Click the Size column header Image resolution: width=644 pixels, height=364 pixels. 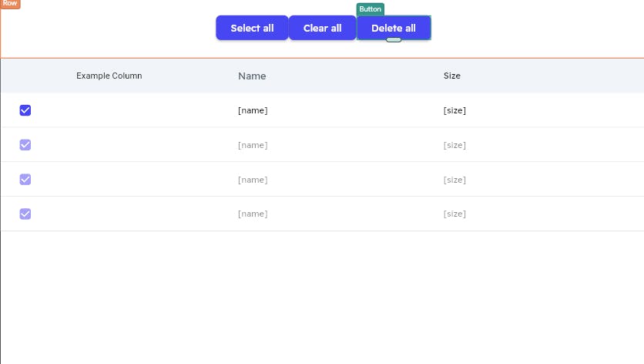point(451,76)
